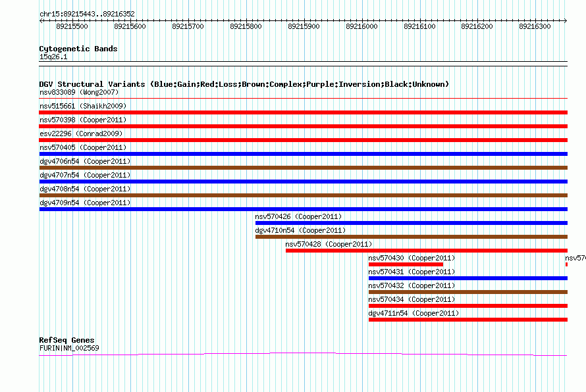Image resolution: width=586 pixels, height=392 pixels.
Task: Select the esv22296 (Conrad2009) label
Action: coord(81,134)
